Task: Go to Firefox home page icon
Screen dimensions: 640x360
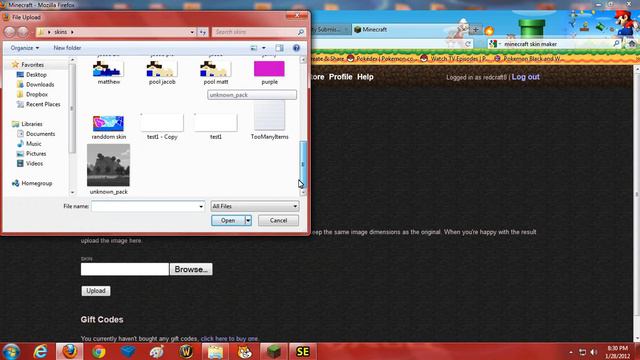Action: coord(632,44)
